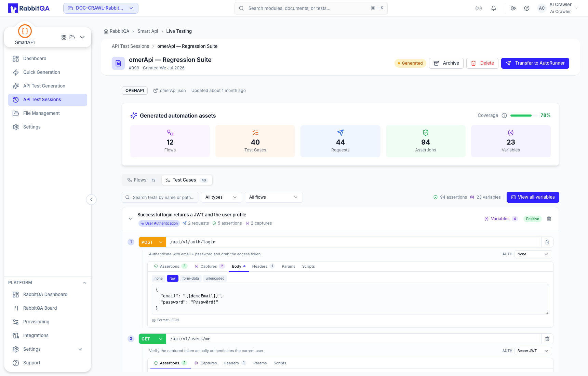This screenshot has width=588, height=376.
Task: Open the AUTH Bearer JWT dropdown
Action: [533, 351]
